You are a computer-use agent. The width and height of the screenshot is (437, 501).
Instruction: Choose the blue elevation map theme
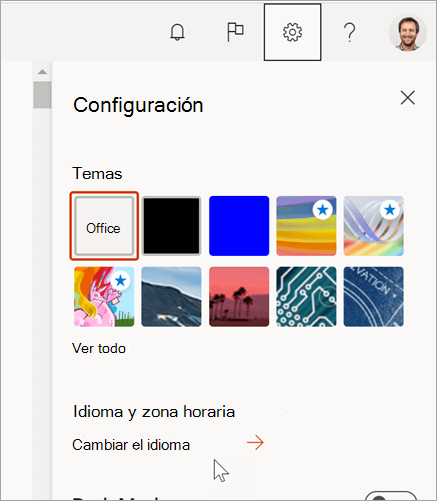click(374, 296)
